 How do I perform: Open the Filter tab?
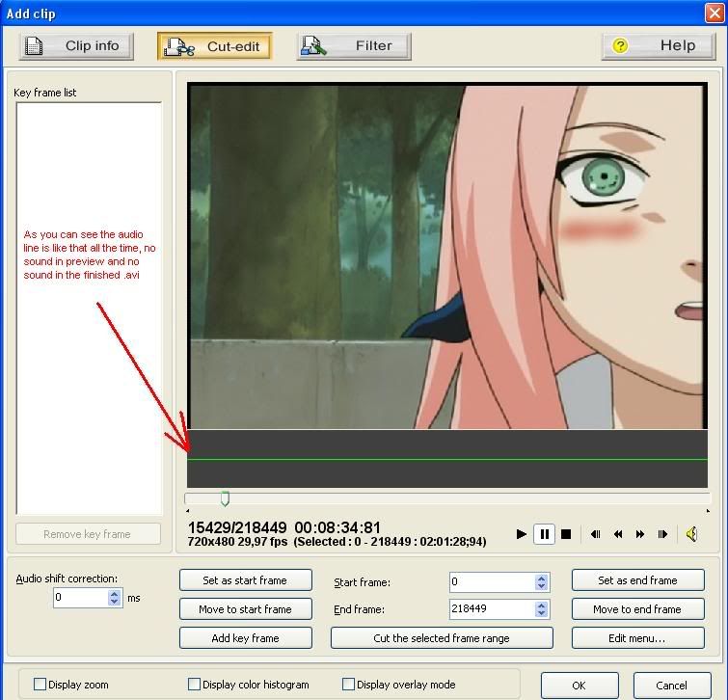point(354,46)
